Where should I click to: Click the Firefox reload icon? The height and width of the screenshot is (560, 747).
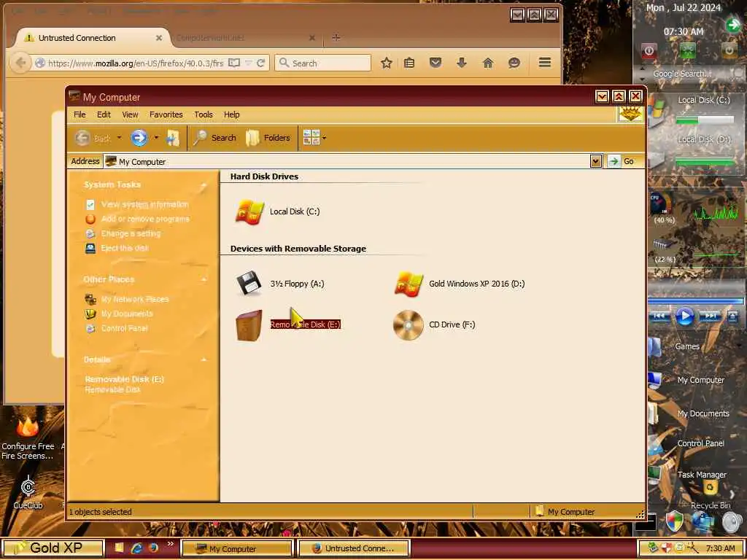coord(260,63)
